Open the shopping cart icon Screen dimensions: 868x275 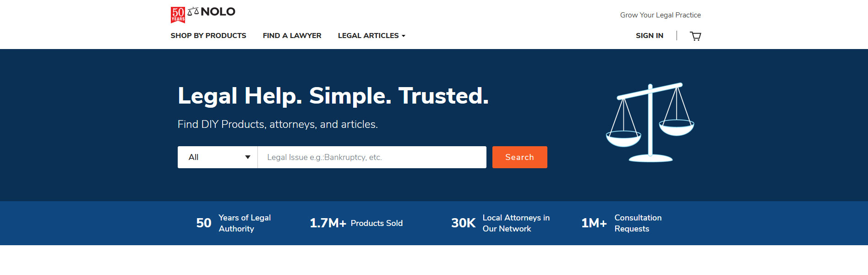(x=695, y=36)
